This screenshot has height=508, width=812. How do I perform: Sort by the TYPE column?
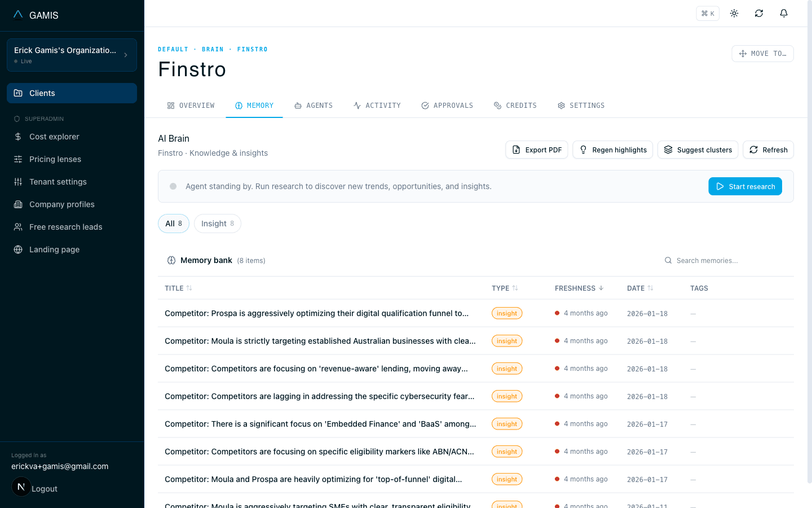point(505,288)
